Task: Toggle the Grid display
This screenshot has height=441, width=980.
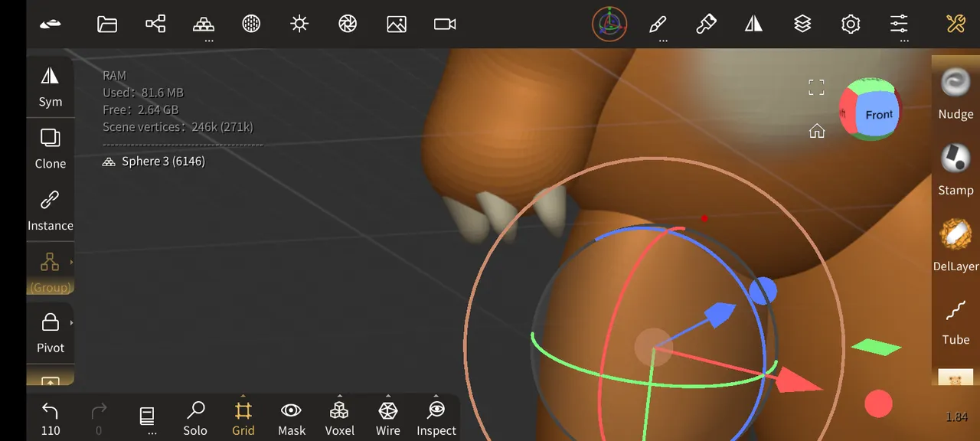Action: [243, 419]
